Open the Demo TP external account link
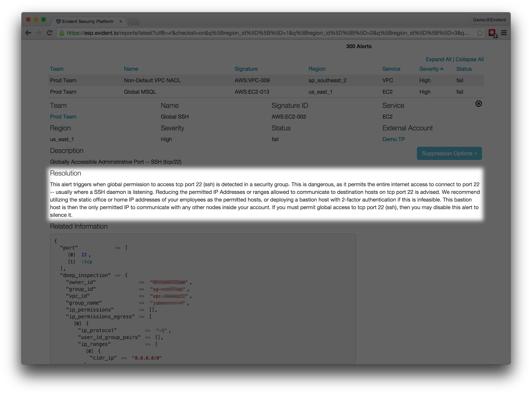This screenshot has width=532, height=395. coord(393,139)
